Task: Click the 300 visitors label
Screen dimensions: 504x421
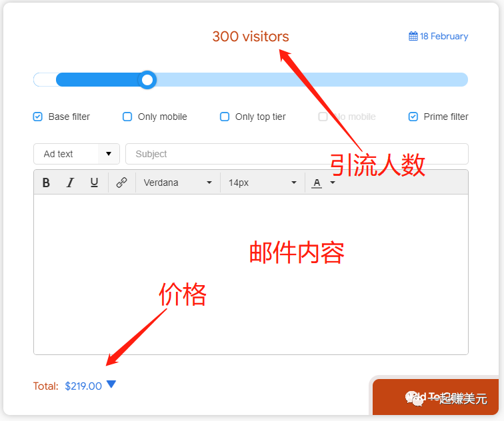Action: click(x=251, y=37)
